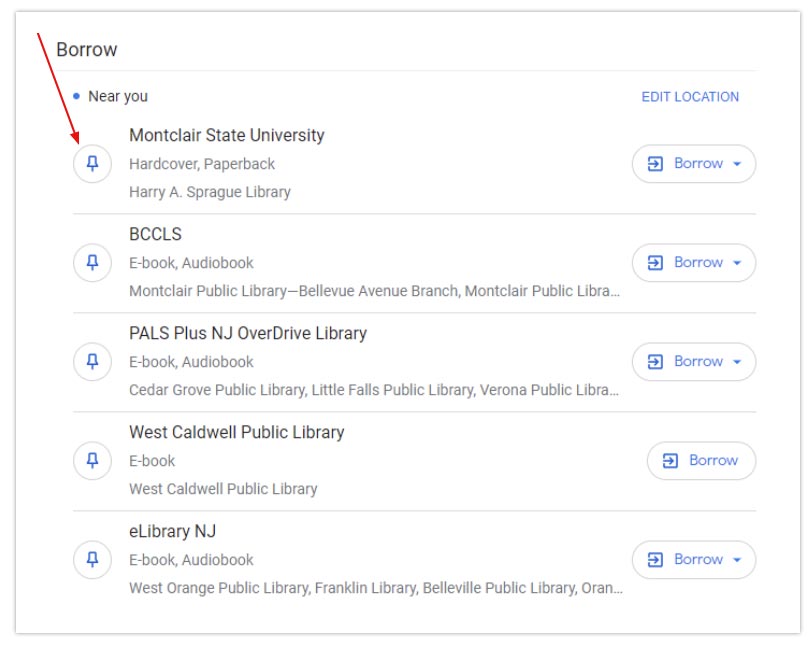Select the eLibrary NJ title
812x645 pixels.
click(x=172, y=531)
